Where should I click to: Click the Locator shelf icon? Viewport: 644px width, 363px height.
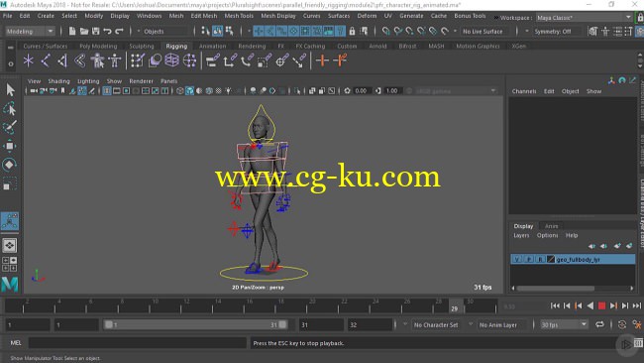point(28,60)
